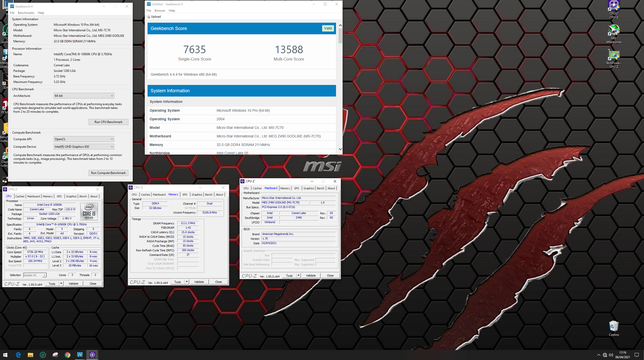Open File Explorer from taskbar
This screenshot has height=360, width=644.
[x=30, y=355]
